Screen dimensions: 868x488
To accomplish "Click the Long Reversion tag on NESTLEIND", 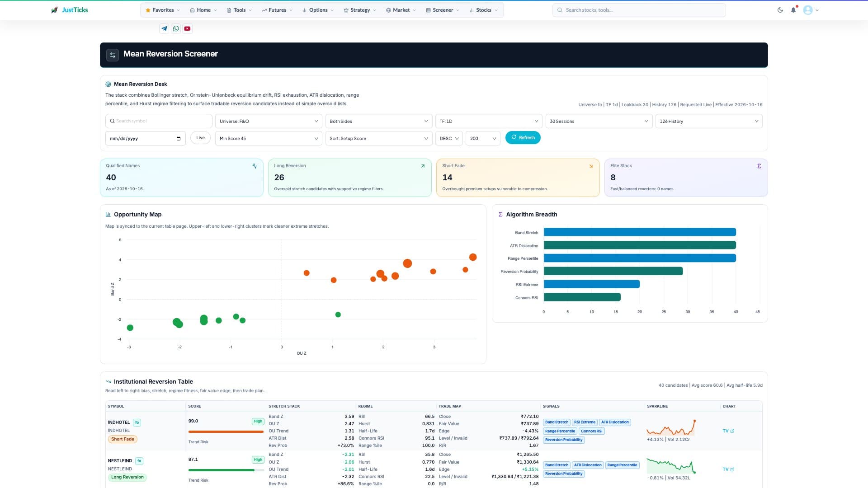I will tap(127, 477).
